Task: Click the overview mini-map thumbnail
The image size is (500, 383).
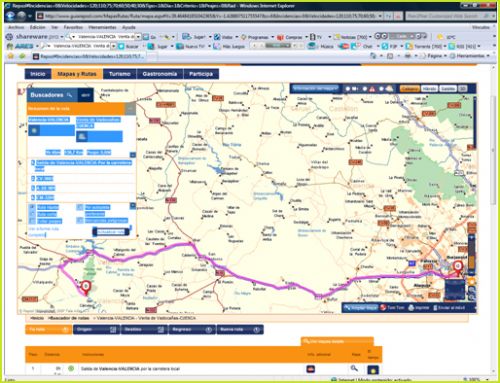Action: coord(455,289)
